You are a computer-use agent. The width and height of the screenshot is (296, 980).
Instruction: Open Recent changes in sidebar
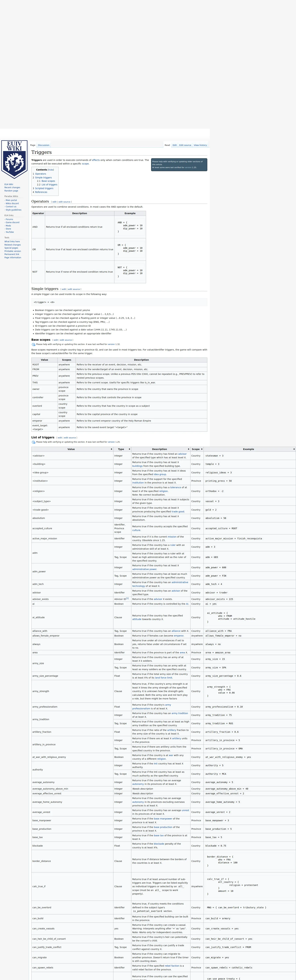point(12,188)
